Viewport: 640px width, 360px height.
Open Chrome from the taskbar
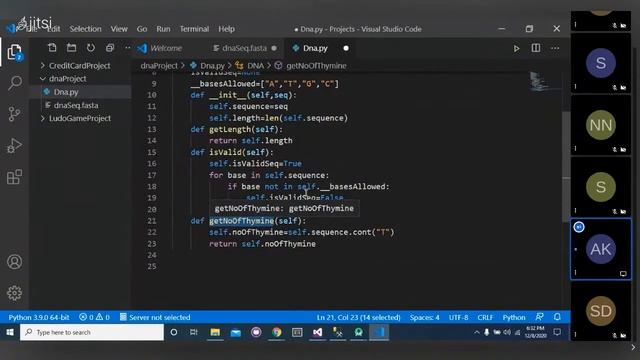[277, 332]
